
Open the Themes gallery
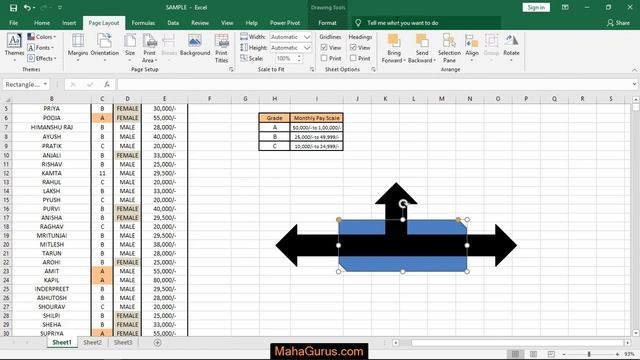tap(14, 48)
